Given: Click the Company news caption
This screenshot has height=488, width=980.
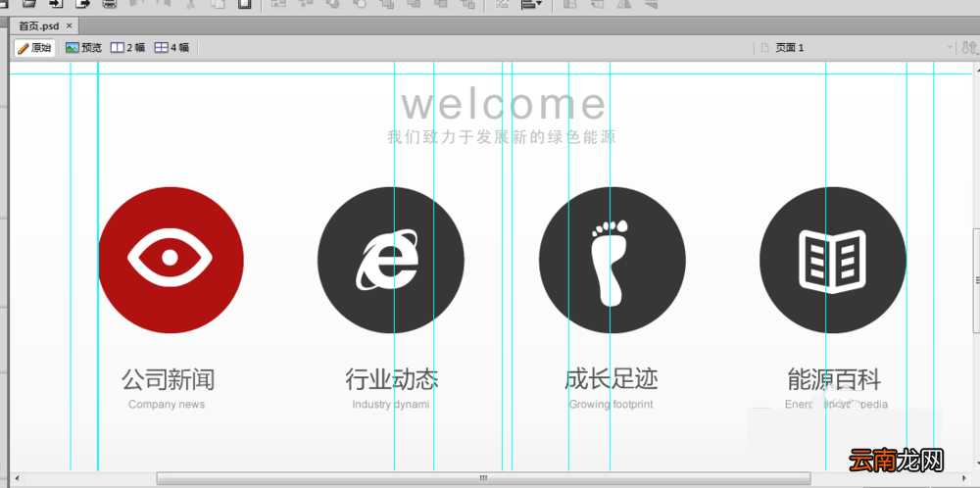Looking at the screenshot, I should tap(167, 405).
